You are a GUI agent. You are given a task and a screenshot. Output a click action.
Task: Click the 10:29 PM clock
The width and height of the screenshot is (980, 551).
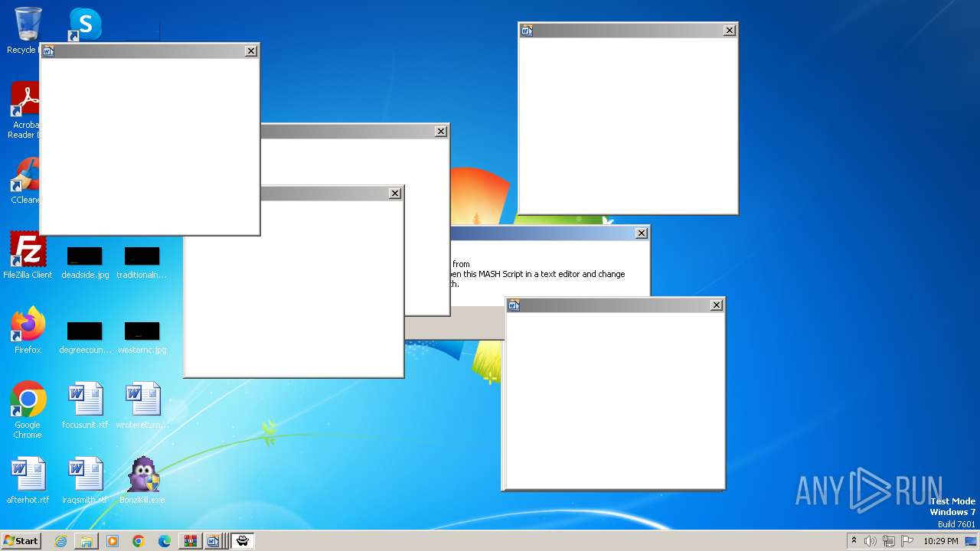(x=941, y=541)
